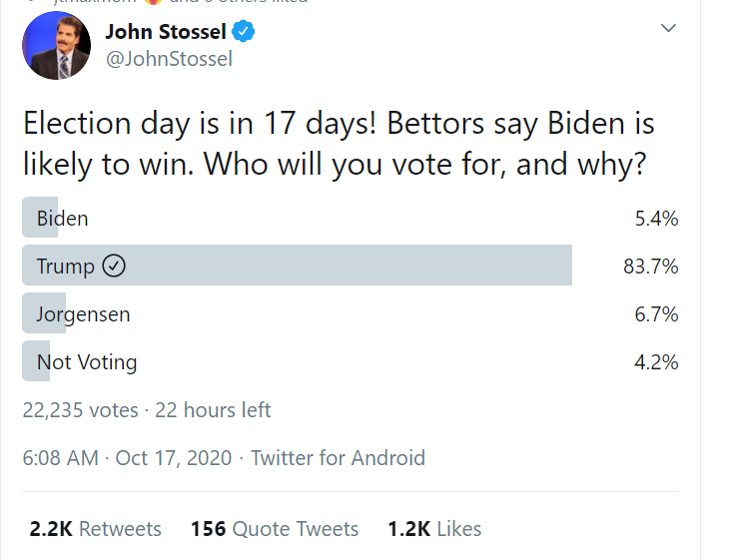
Task: Open the Twitter for Android source link
Action: [x=338, y=458]
